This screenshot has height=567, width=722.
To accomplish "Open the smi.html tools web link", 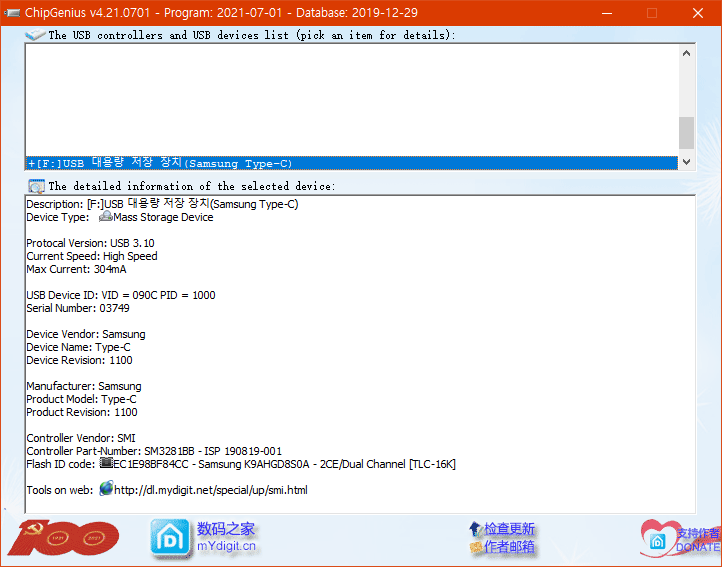I will (x=211, y=490).
